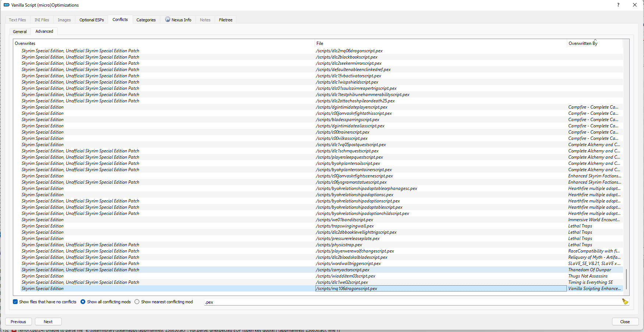Click the Next button
Viewport: 644px width, 332px height.
pyautogui.click(x=48, y=322)
